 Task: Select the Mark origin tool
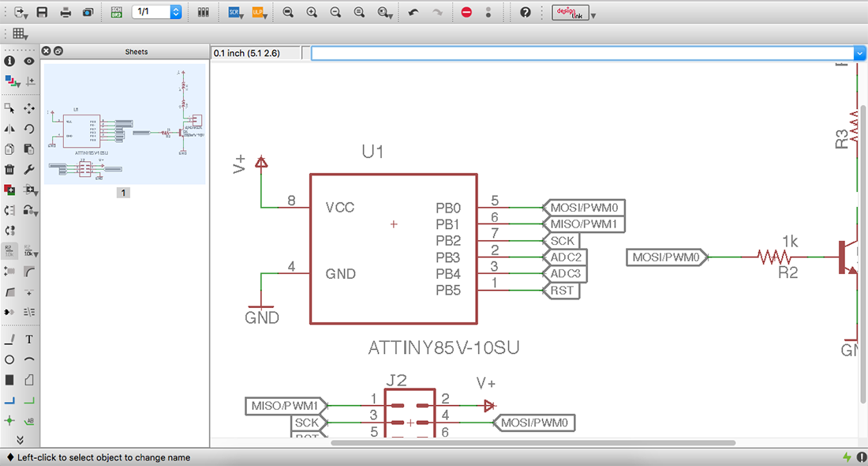point(30,81)
